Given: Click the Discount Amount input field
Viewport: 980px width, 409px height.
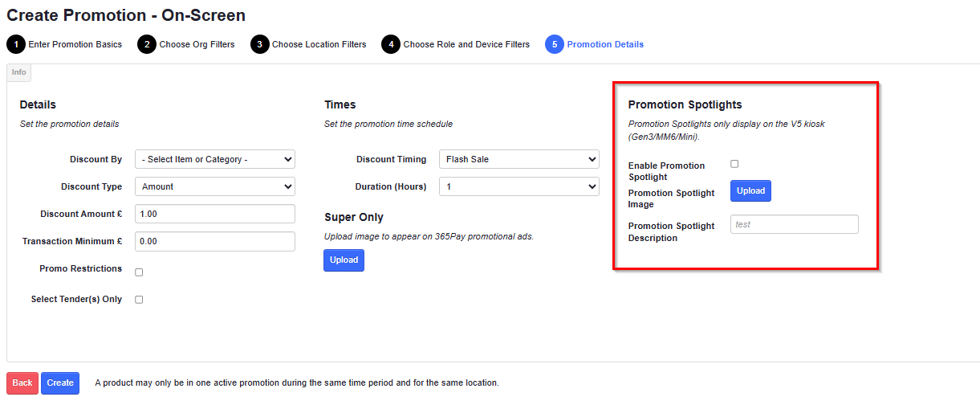Looking at the screenshot, I should pos(214,214).
